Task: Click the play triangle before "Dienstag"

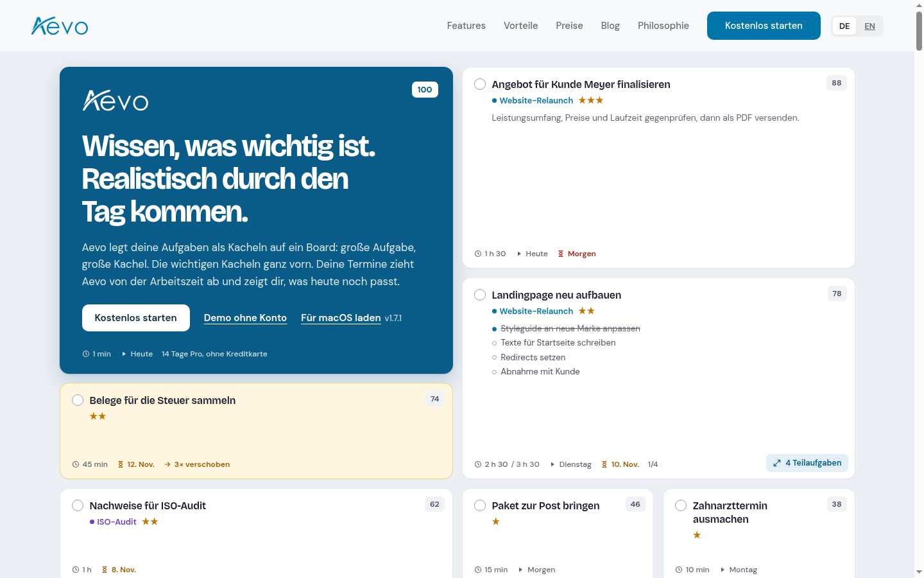Action: 552,464
